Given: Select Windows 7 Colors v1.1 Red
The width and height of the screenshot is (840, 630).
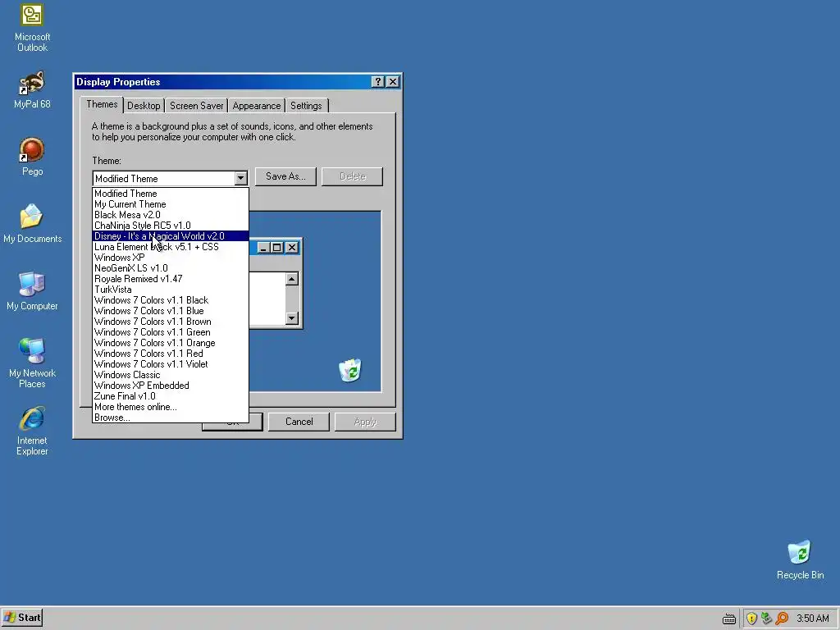Looking at the screenshot, I should click(x=171, y=354).
